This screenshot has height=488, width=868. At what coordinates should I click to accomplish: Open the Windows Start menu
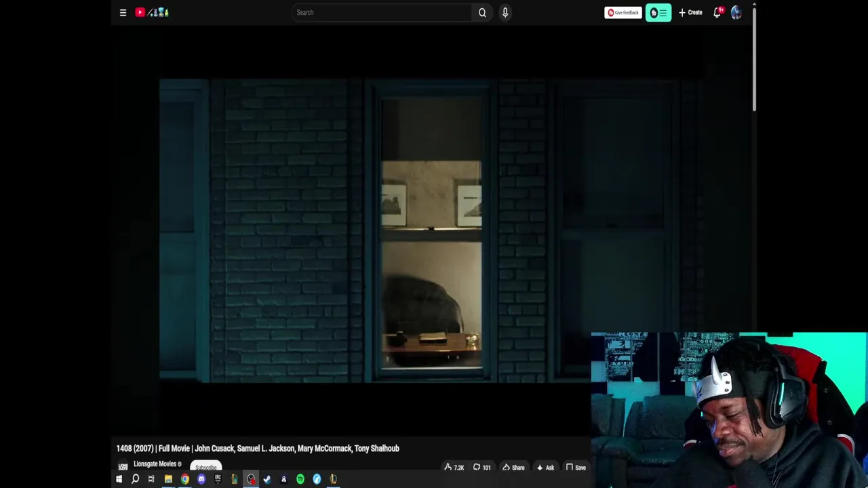pos(119,479)
